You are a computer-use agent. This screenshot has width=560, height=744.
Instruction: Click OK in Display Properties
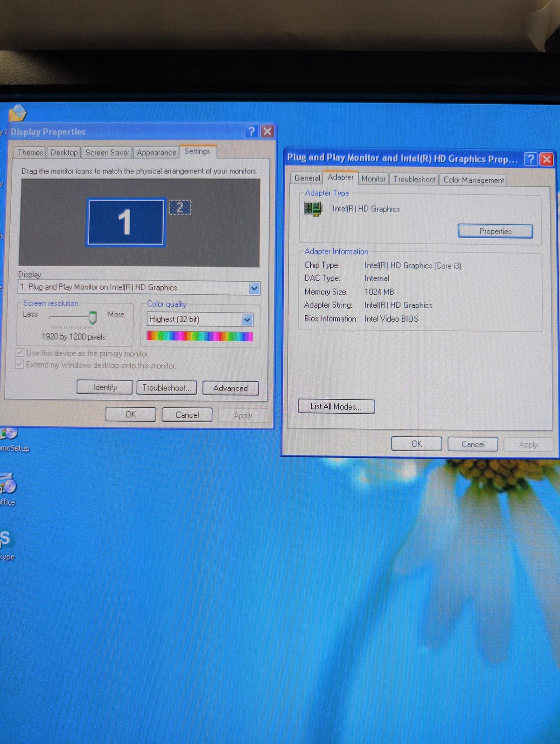click(x=131, y=414)
